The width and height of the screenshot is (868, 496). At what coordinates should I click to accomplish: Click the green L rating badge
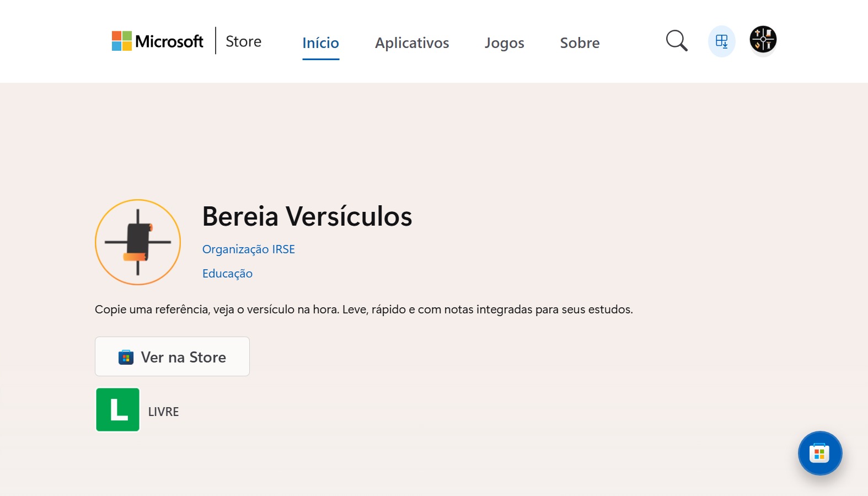(117, 409)
